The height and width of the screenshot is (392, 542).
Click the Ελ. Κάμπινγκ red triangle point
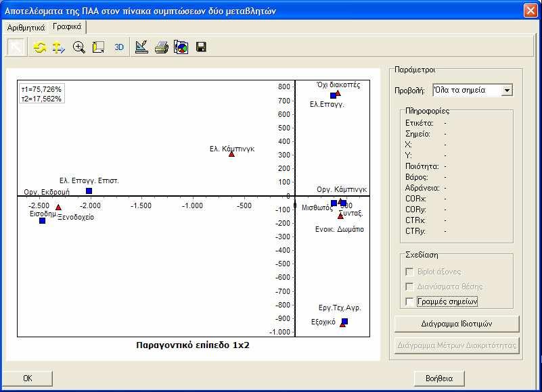(x=231, y=154)
